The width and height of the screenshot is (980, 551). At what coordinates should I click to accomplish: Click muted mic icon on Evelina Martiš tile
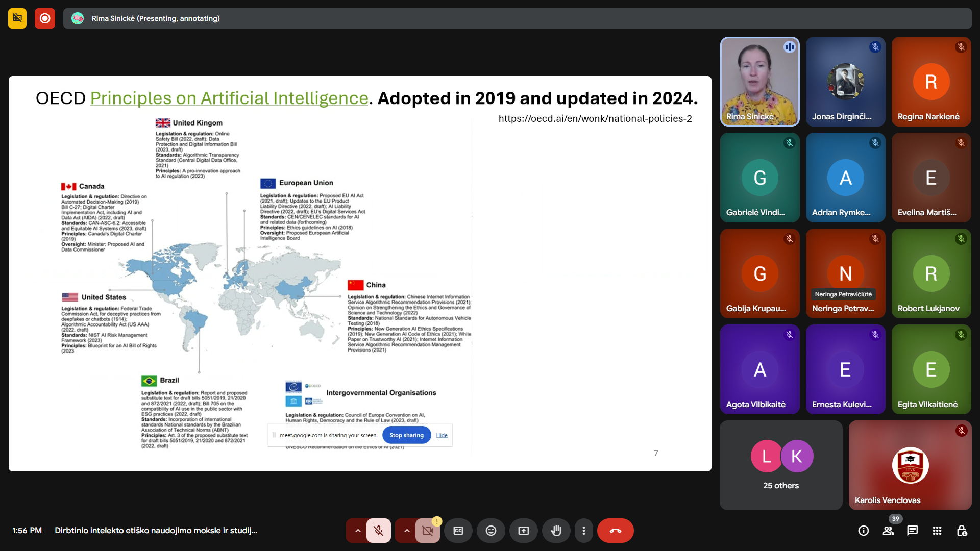click(961, 143)
